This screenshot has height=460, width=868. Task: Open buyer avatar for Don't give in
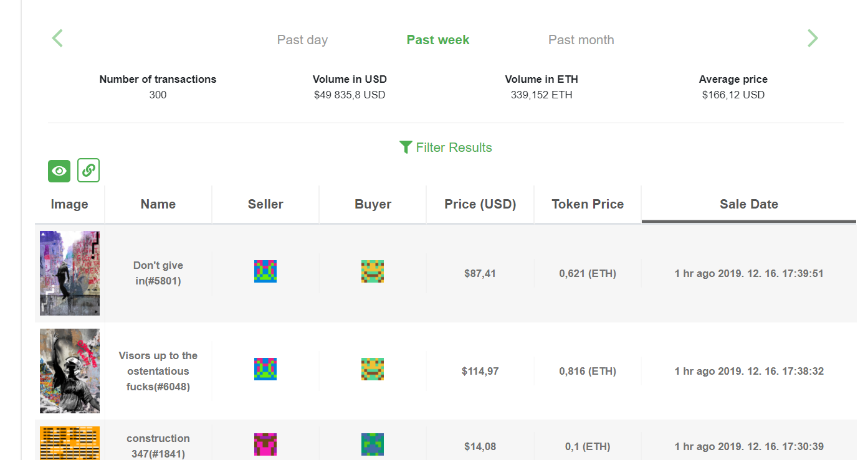(373, 271)
